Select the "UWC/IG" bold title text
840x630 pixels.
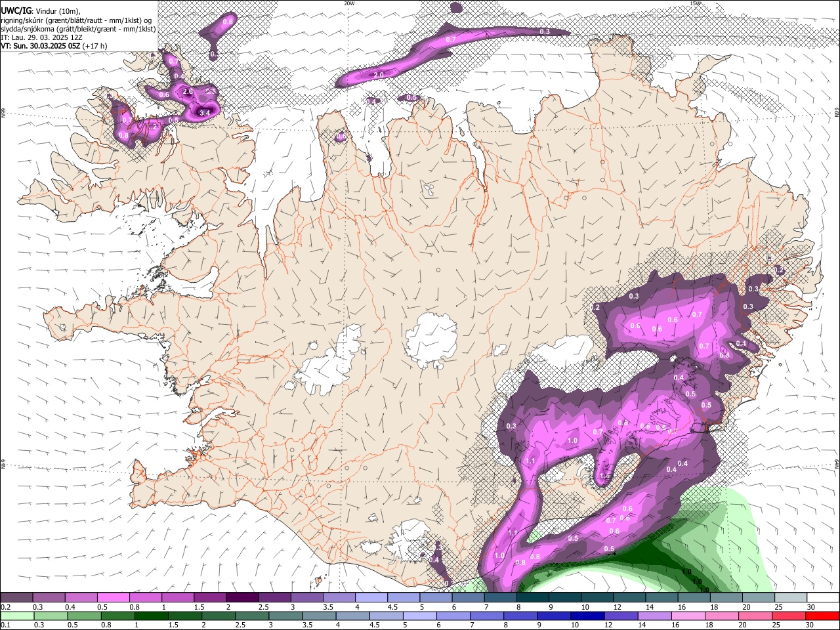point(16,10)
